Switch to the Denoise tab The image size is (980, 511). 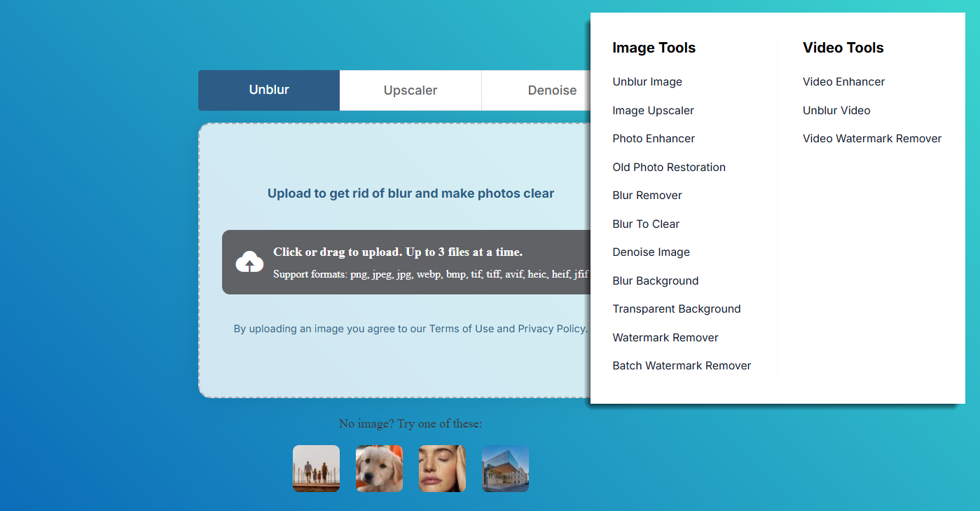click(x=552, y=90)
